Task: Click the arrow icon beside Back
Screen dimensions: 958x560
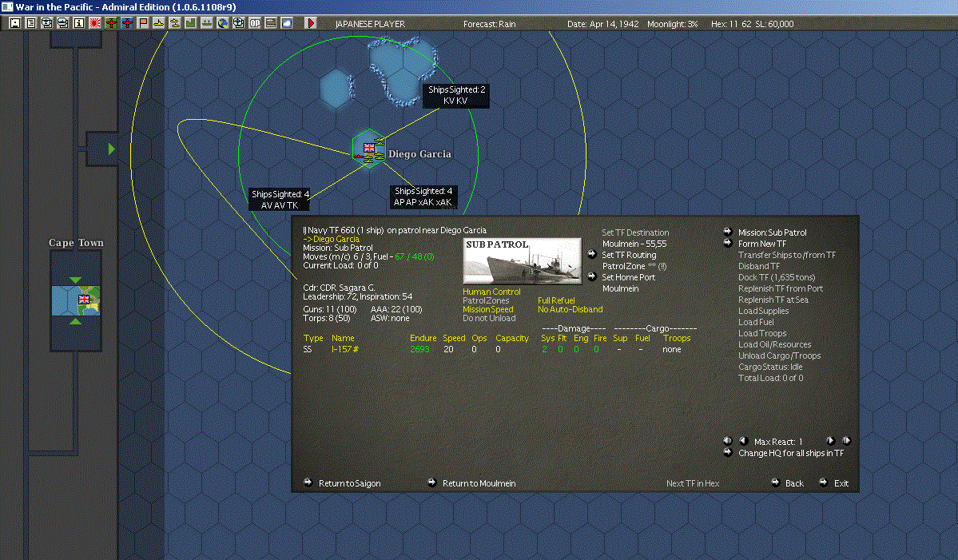Action: click(775, 483)
